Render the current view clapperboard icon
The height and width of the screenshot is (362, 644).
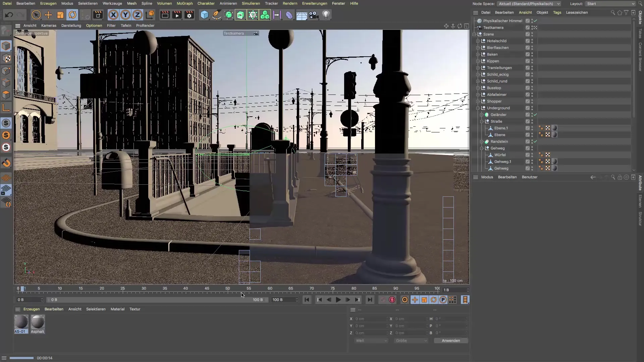pyautogui.click(x=165, y=15)
